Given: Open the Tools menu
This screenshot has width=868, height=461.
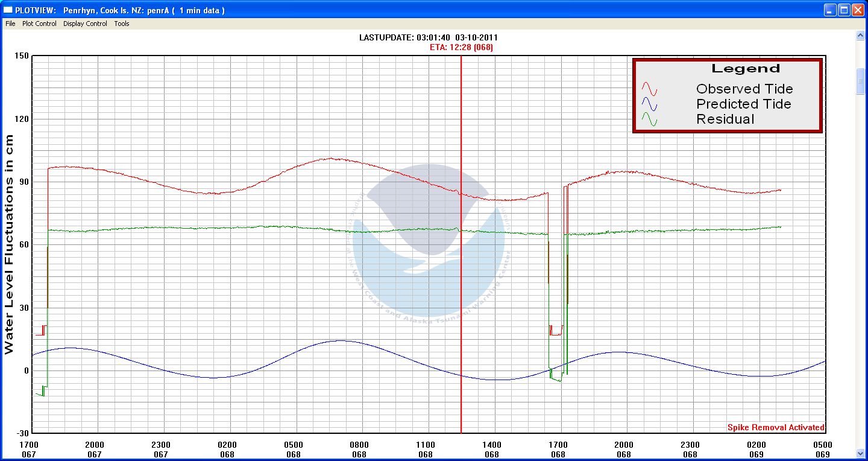Looking at the screenshot, I should point(122,24).
